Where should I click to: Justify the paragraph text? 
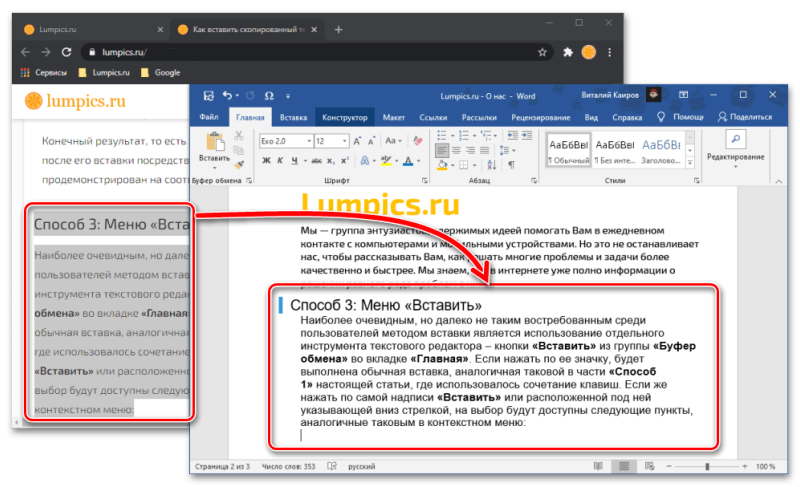[x=484, y=150]
